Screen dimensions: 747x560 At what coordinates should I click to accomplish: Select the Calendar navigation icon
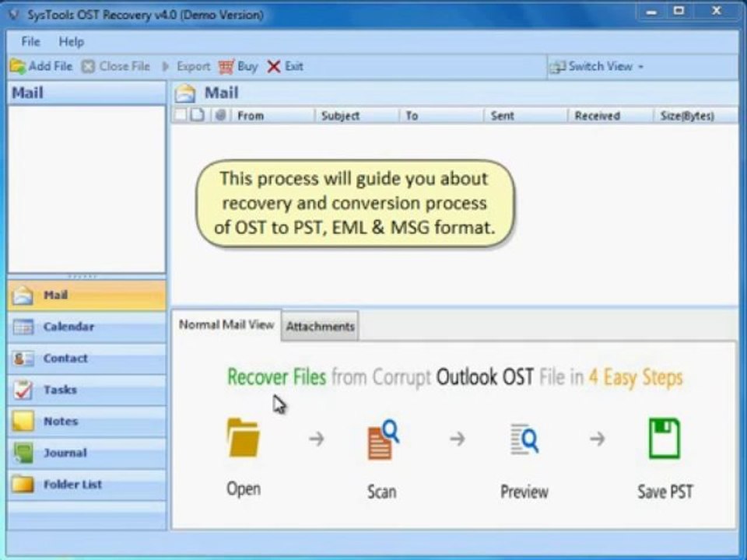[x=23, y=327]
